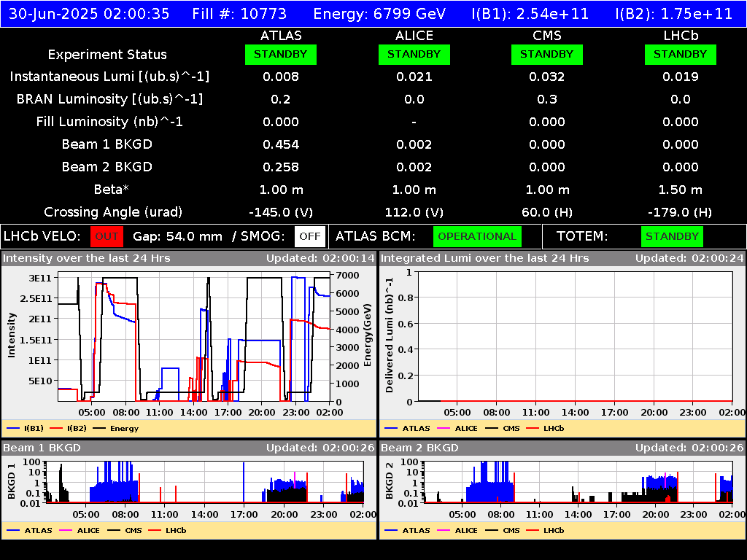Click CMS instantaneous lumi value 0.032
The image size is (747, 560).
click(x=547, y=77)
